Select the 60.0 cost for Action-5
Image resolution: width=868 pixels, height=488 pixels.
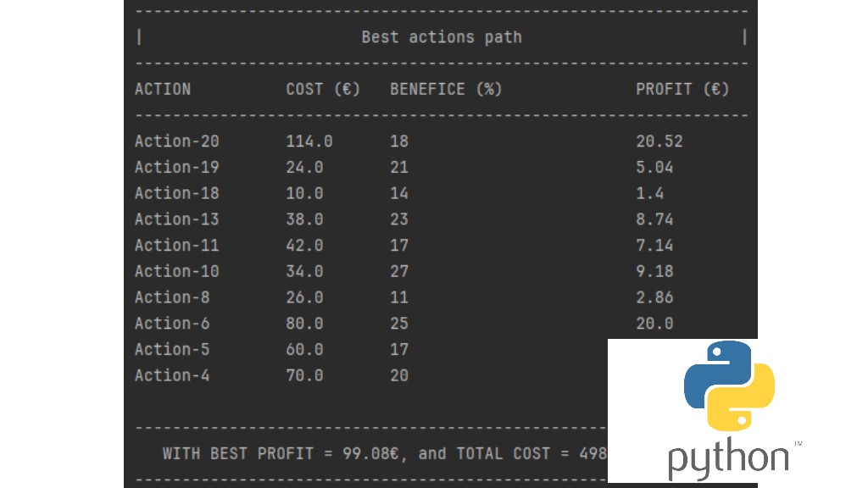click(304, 349)
